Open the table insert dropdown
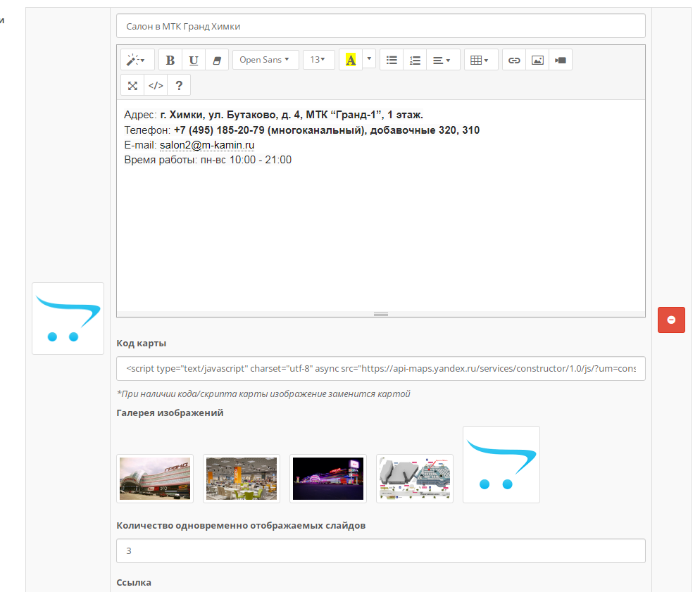 coord(481,61)
